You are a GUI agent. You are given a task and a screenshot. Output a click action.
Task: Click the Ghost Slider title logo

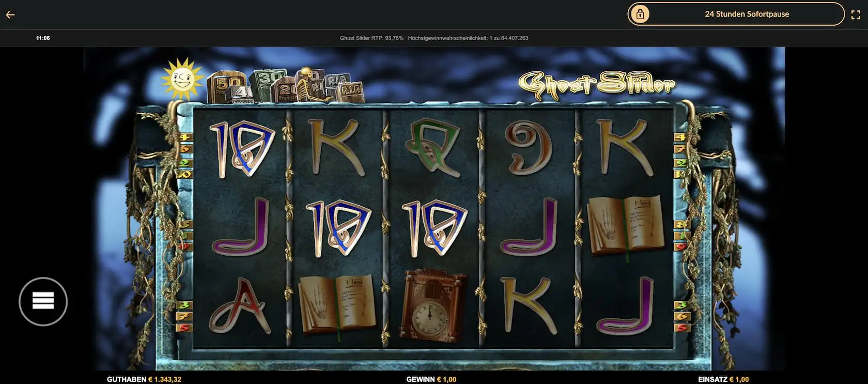(x=597, y=85)
